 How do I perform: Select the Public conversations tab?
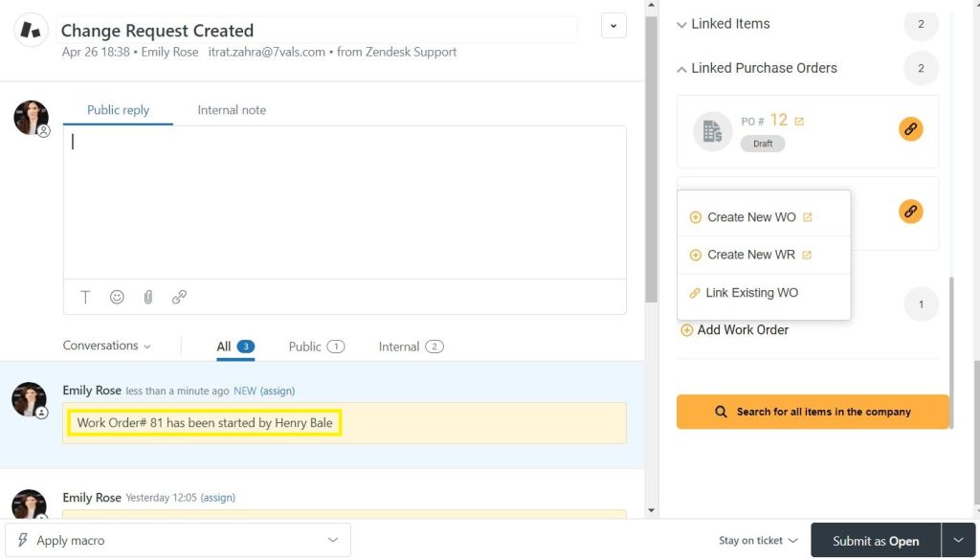pyautogui.click(x=316, y=347)
